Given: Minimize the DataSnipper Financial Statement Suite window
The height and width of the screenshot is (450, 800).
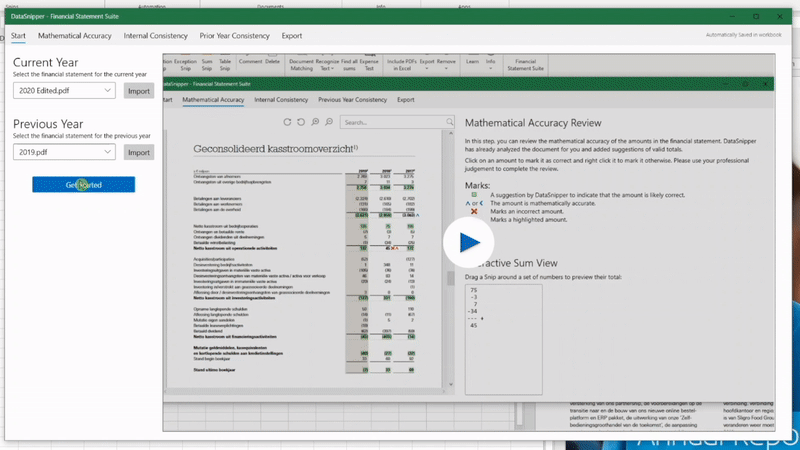Looking at the screenshot, I should (x=733, y=16).
